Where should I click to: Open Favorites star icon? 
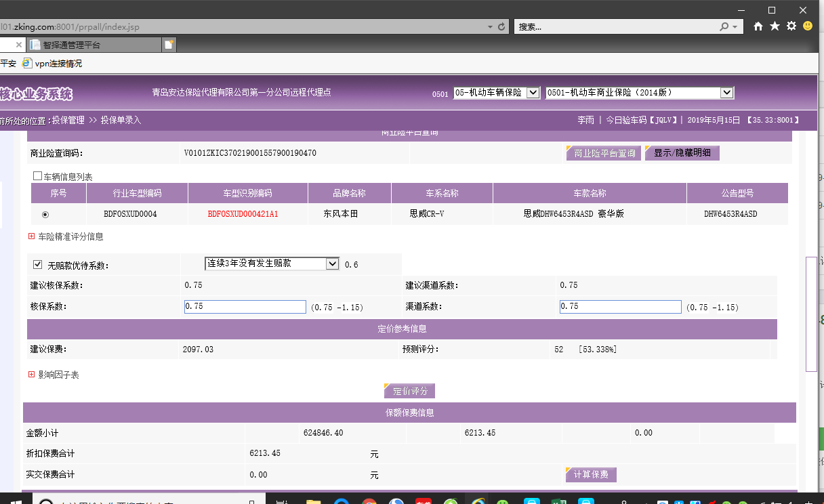pyautogui.click(x=775, y=26)
